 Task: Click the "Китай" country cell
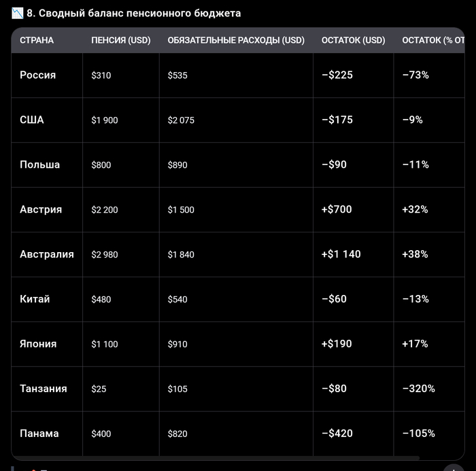(35, 299)
